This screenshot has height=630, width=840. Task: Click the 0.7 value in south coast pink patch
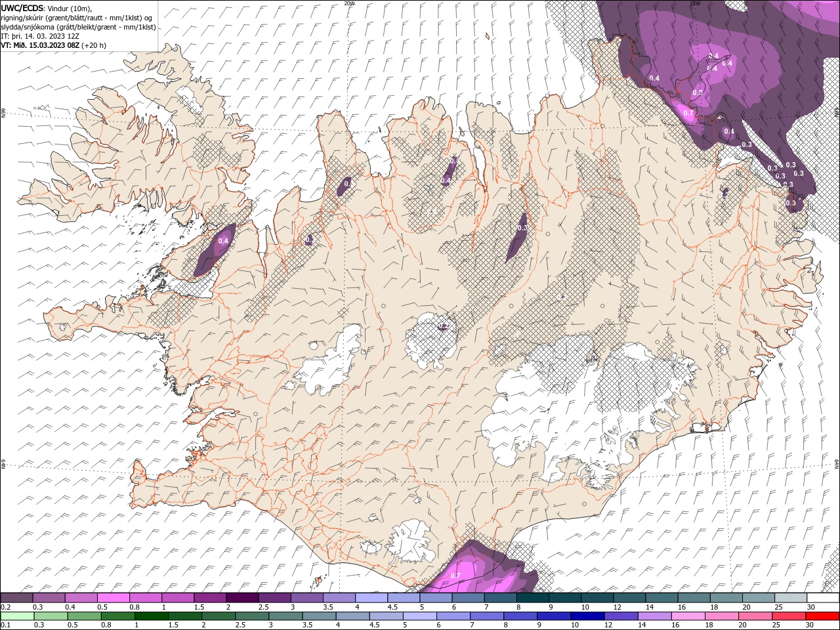[455, 576]
